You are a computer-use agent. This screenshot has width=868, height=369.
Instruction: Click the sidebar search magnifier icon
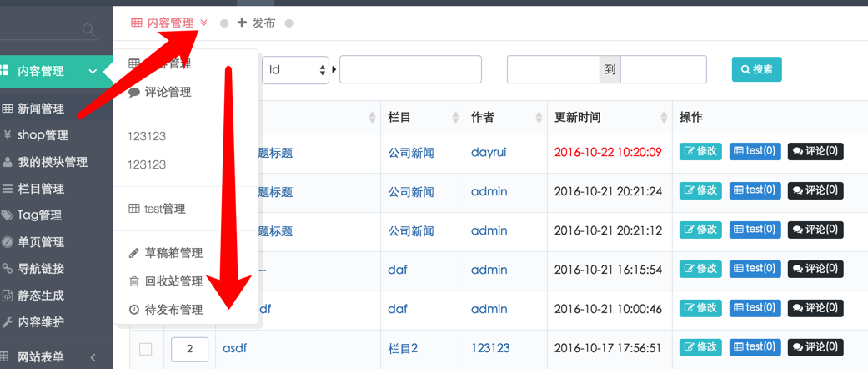click(x=88, y=30)
